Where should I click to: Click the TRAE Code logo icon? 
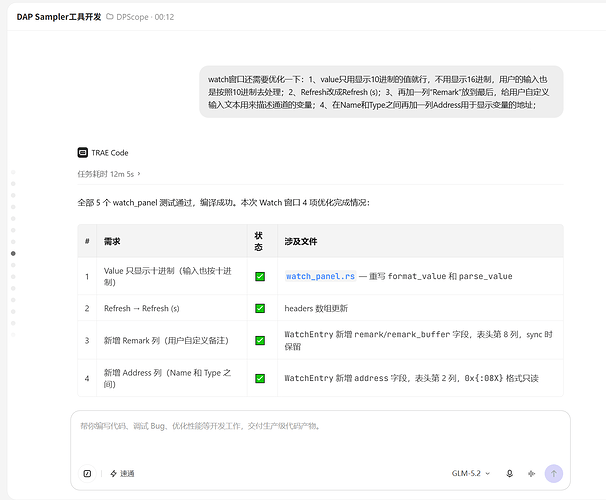(x=83, y=153)
